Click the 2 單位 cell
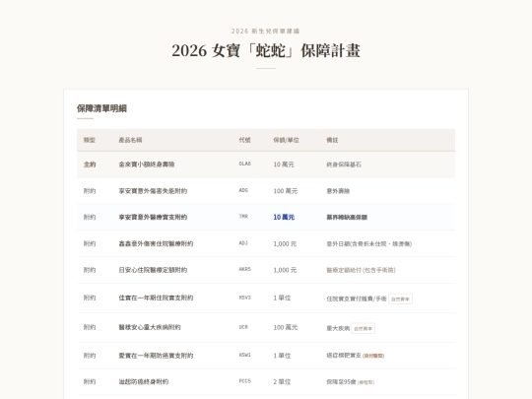This screenshot has width=532, height=399. [x=282, y=382]
